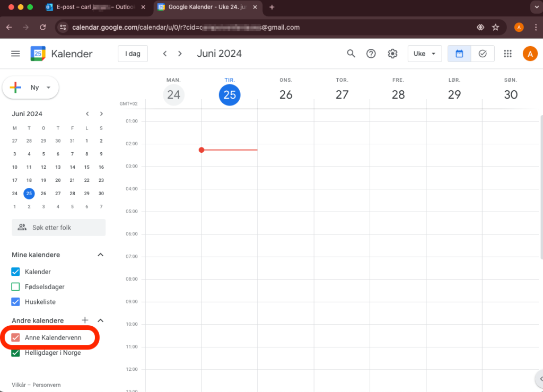Open the main hamburger menu
The width and height of the screenshot is (543, 392).
tap(15, 54)
